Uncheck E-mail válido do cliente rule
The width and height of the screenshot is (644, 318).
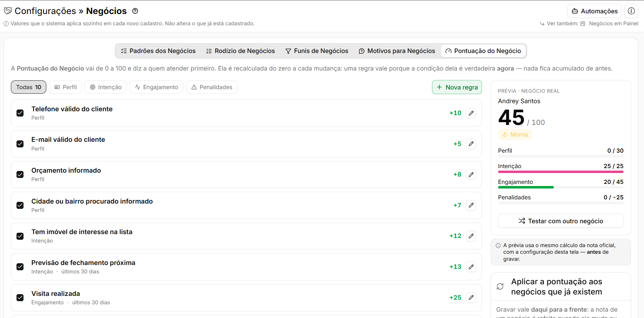pyautogui.click(x=20, y=144)
